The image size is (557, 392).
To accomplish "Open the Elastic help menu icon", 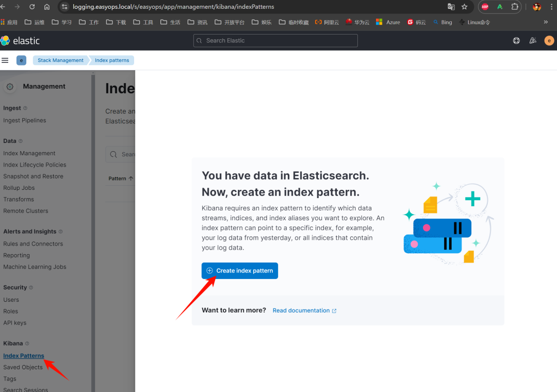I will (x=516, y=41).
